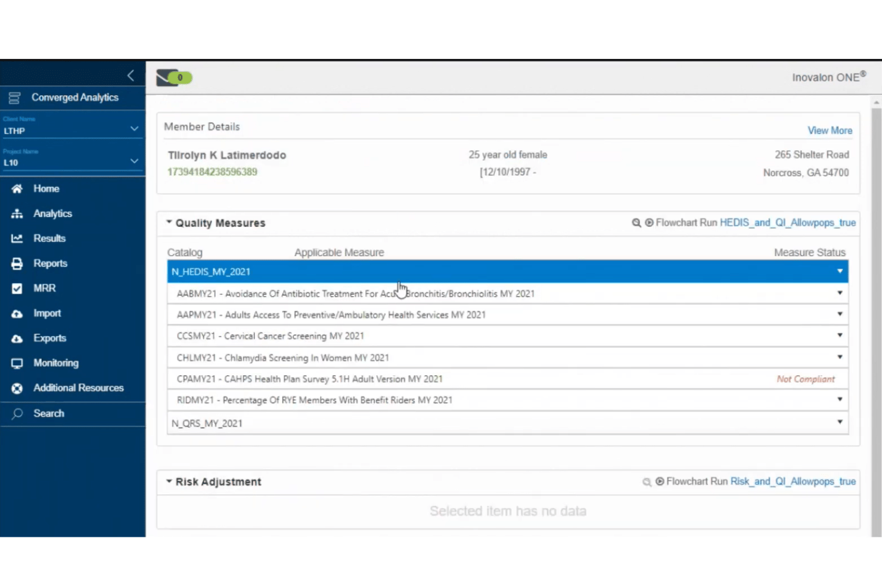
Task: Click the Analytics hierarchy icon
Action: click(17, 214)
